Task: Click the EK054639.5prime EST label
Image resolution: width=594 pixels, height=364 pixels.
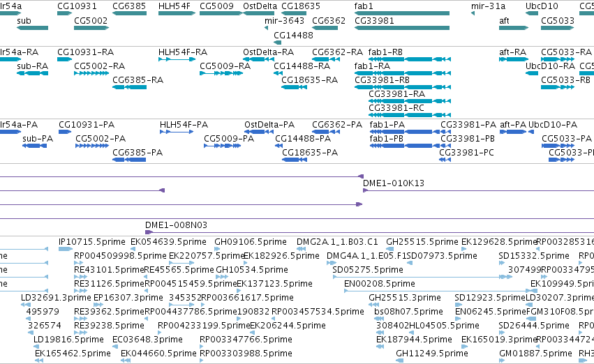Action: 169,242
